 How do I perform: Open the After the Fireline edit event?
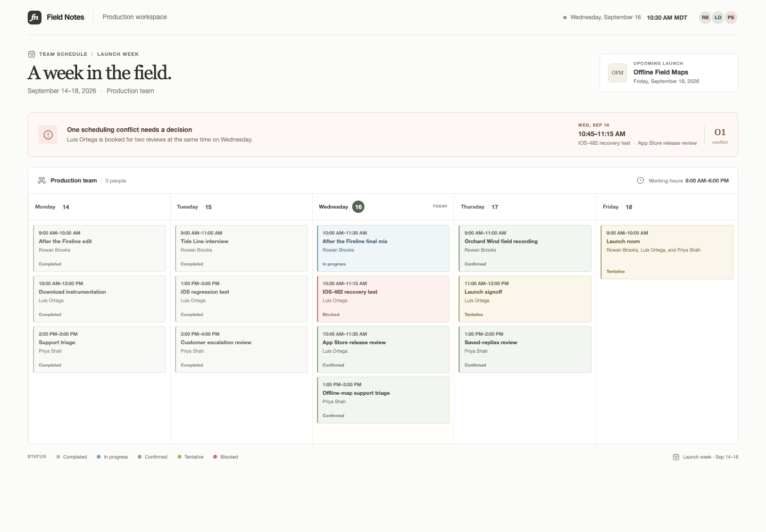pyautogui.click(x=99, y=248)
